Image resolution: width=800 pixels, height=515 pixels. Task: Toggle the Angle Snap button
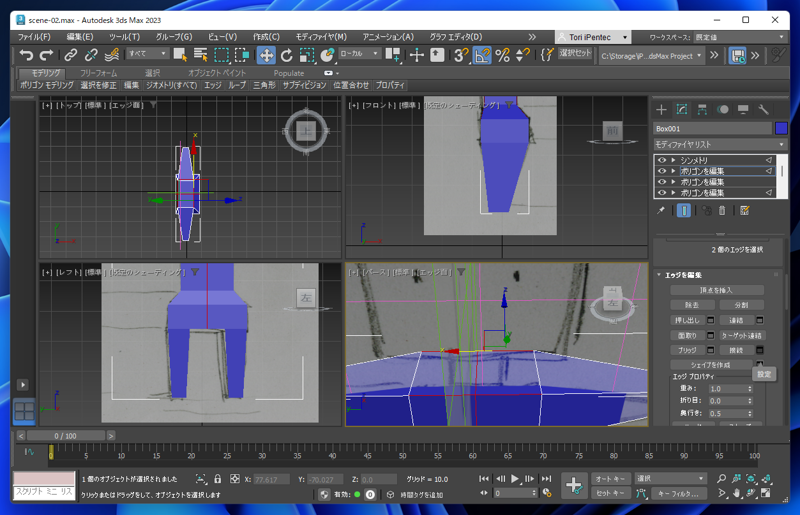point(482,55)
